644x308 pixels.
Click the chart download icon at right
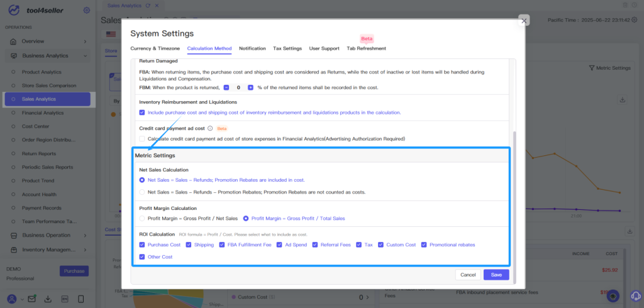(x=622, y=100)
